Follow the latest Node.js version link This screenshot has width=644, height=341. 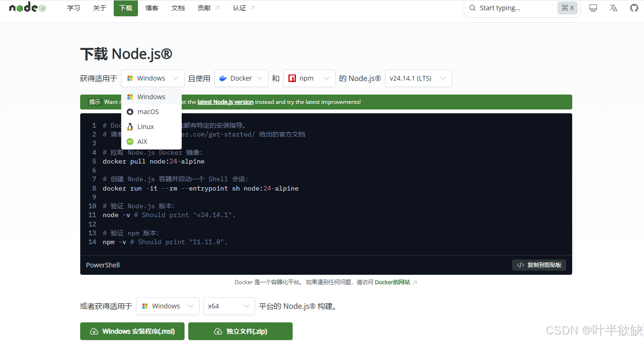(226, 102)
